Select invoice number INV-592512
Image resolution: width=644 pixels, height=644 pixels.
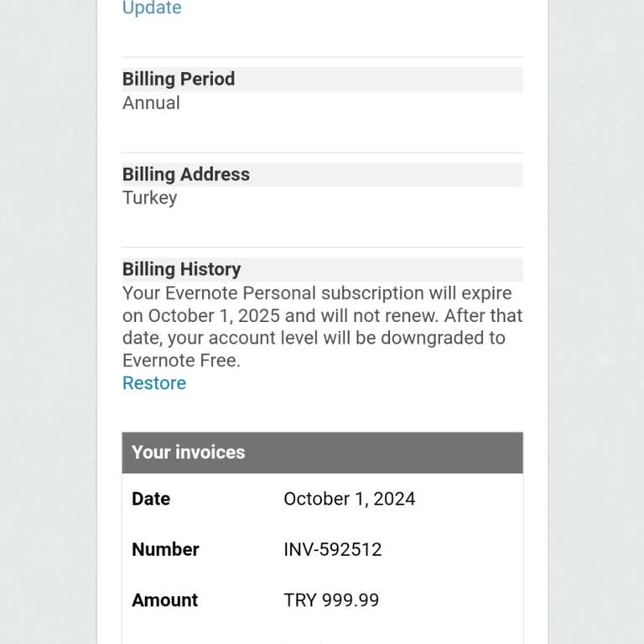click(332, 550)
